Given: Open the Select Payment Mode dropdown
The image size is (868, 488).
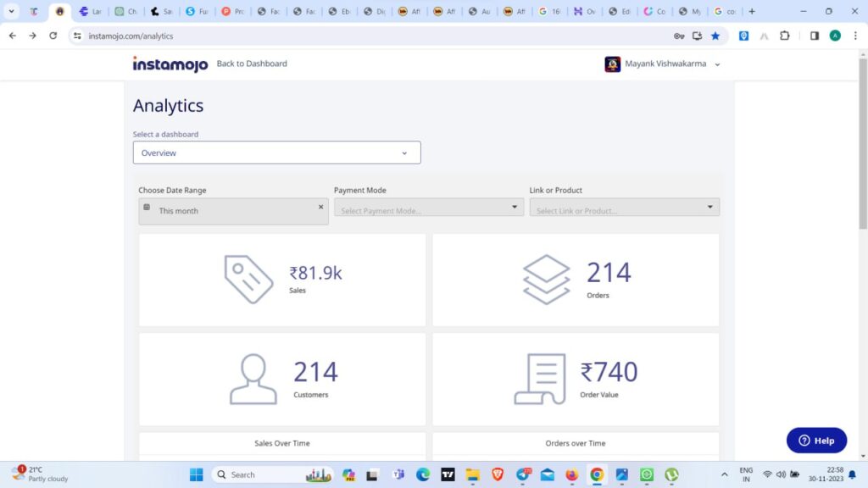Looking at the screenshot, I should click(x=429, y=208).
